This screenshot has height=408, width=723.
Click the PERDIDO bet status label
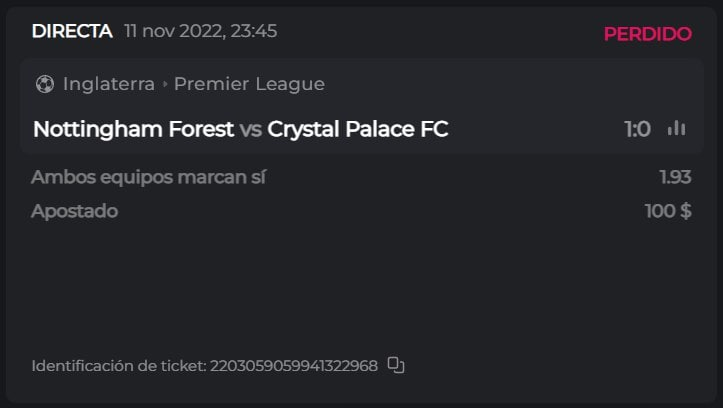click(x=647, y=34)
